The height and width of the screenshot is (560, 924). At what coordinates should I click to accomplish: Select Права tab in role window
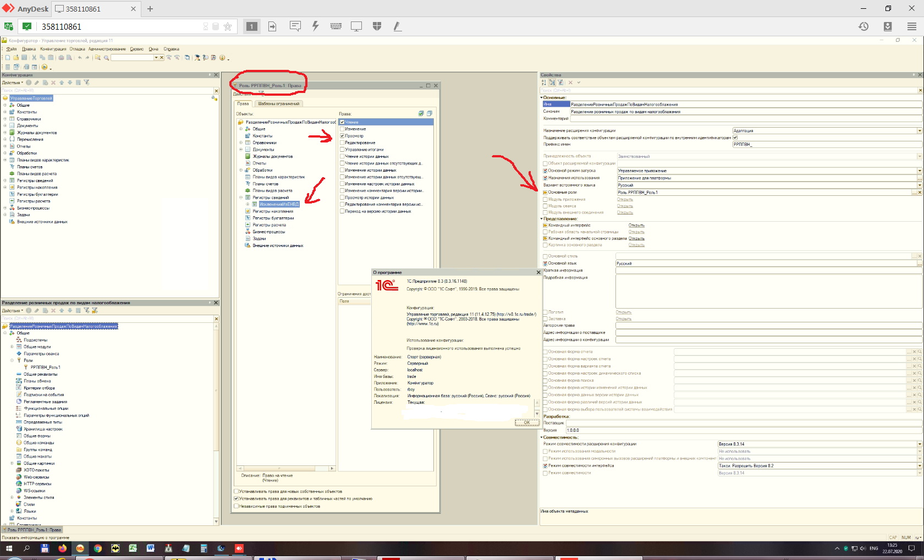243,103
